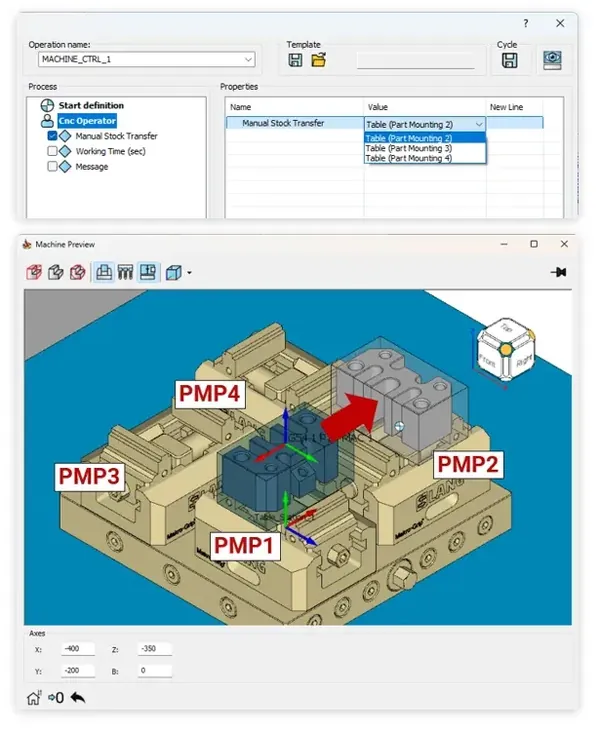Choose Table (Part Mounting 3) option
The image size is (600, 731).
[425, 148]
